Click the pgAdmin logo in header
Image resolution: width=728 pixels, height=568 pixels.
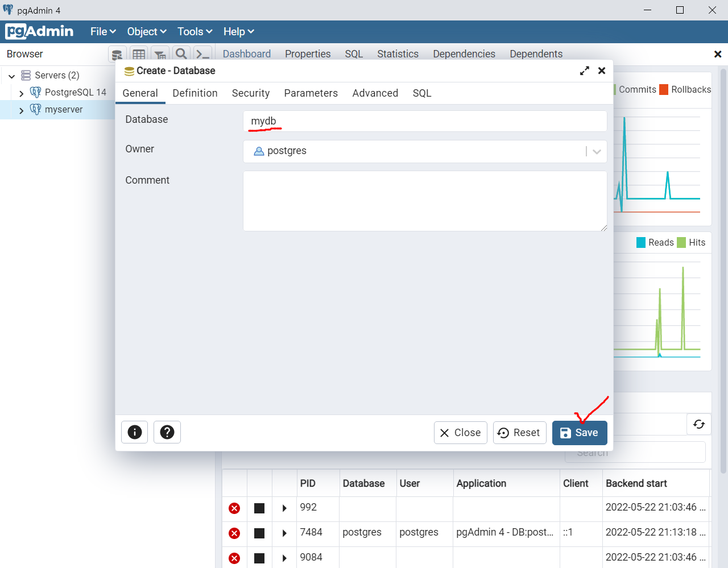click(39, 31)
